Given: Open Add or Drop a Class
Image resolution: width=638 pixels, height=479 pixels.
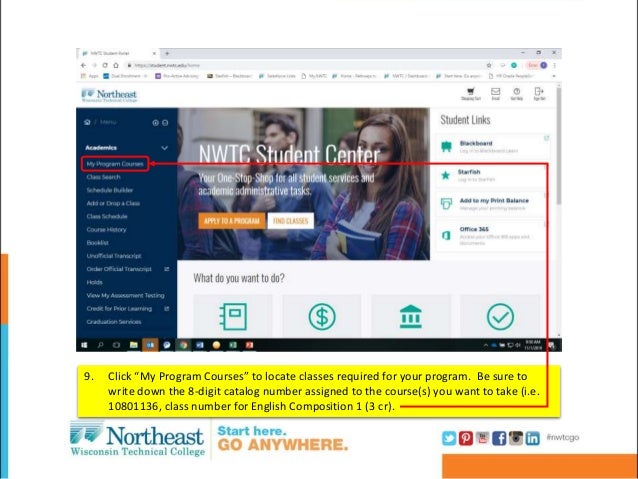Looking at the screenshot, I should [113, 203].
